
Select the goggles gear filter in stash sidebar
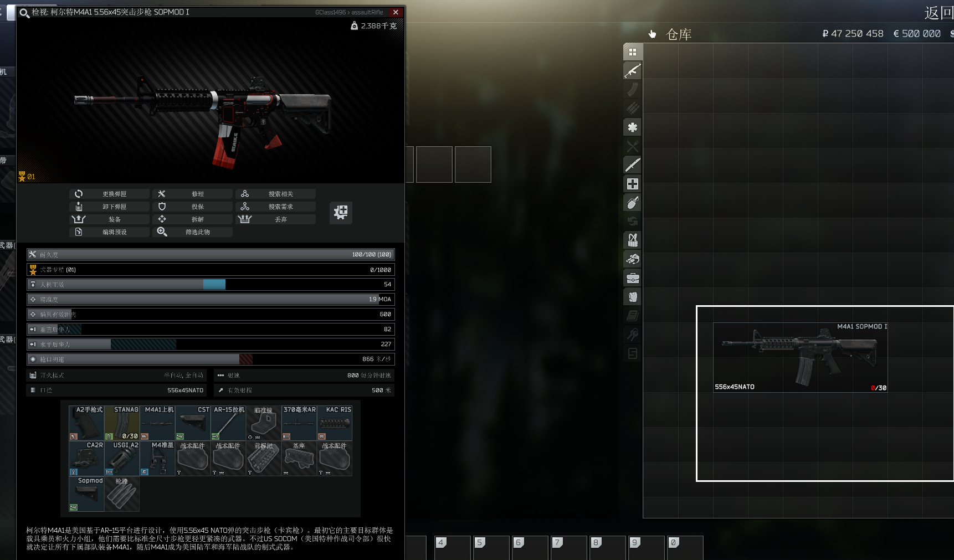(633, 259)
